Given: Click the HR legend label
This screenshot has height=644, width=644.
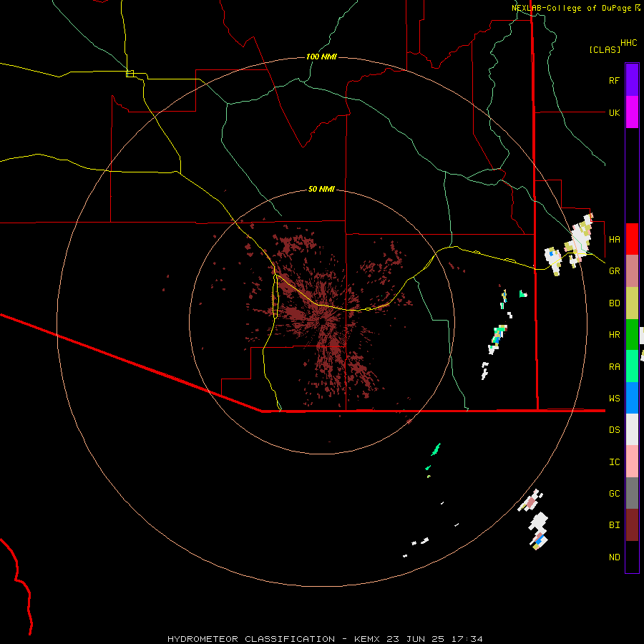Looking at the screenshot, I should tap(614, 334).
